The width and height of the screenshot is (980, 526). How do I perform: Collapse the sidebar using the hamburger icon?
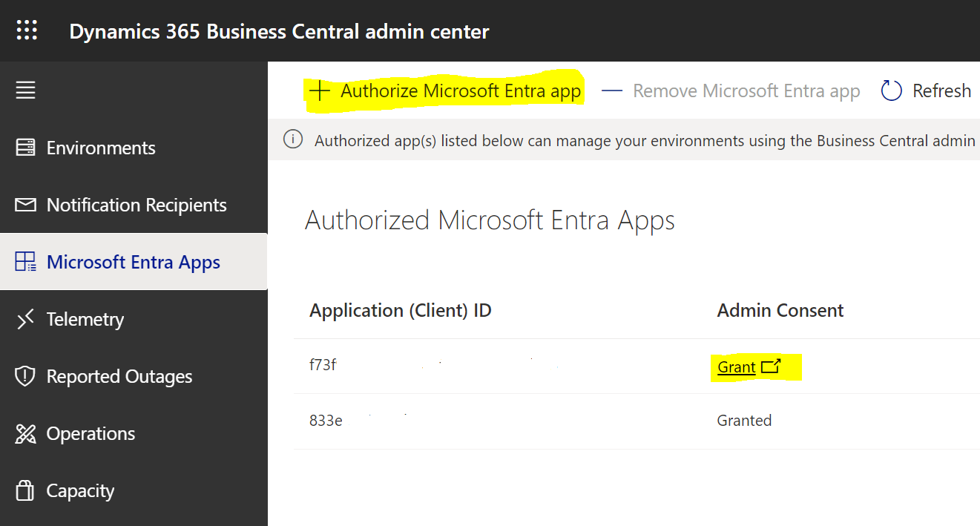pos(26,91)
